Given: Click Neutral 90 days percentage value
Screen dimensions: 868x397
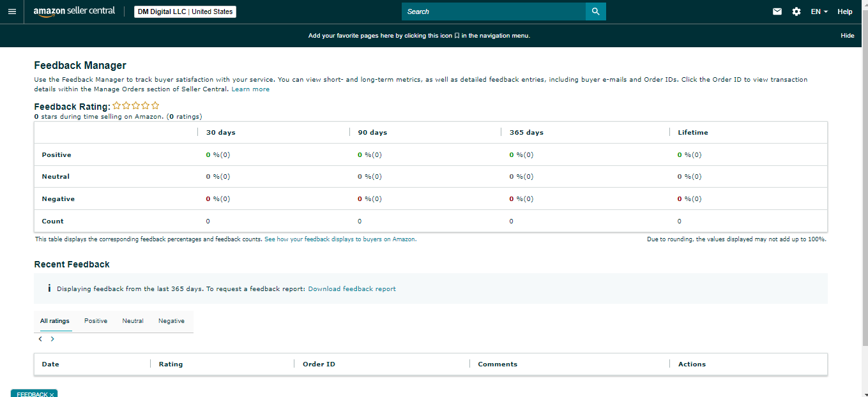Looking at the screenshot, I should (x=370, y=177).
